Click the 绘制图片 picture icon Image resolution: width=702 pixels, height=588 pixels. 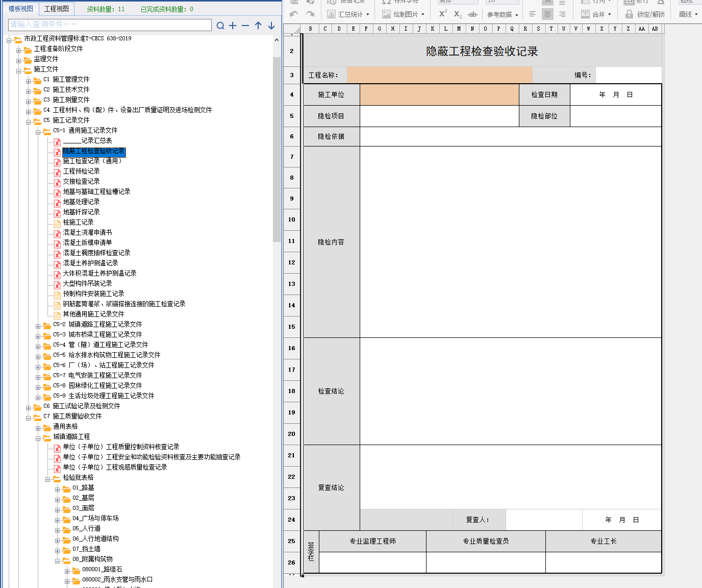pos(387,14)
